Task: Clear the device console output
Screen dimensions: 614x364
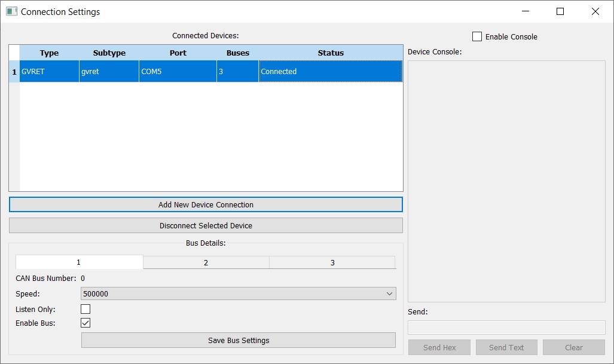Action: 573,347
